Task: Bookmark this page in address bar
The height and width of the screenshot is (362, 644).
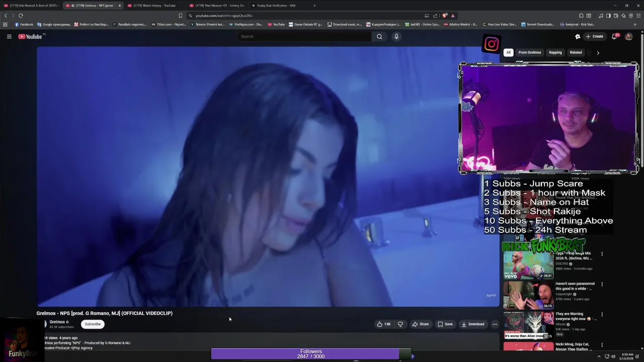Action: click(x=180, y=16)
